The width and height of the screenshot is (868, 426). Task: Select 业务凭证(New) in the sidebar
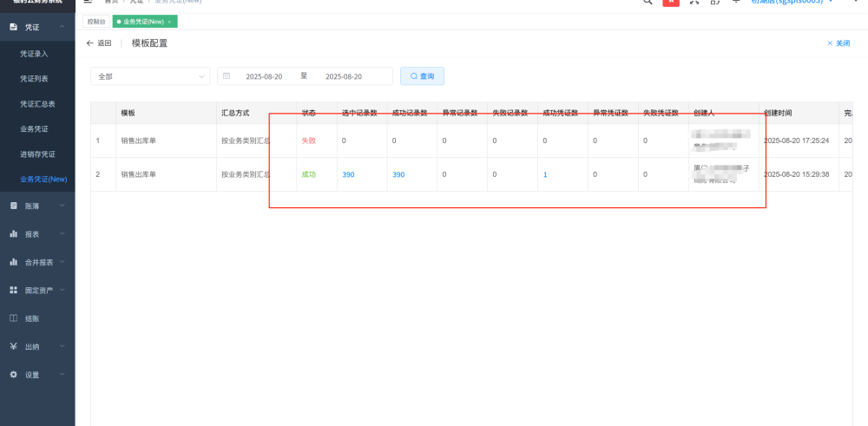point(43,180)
